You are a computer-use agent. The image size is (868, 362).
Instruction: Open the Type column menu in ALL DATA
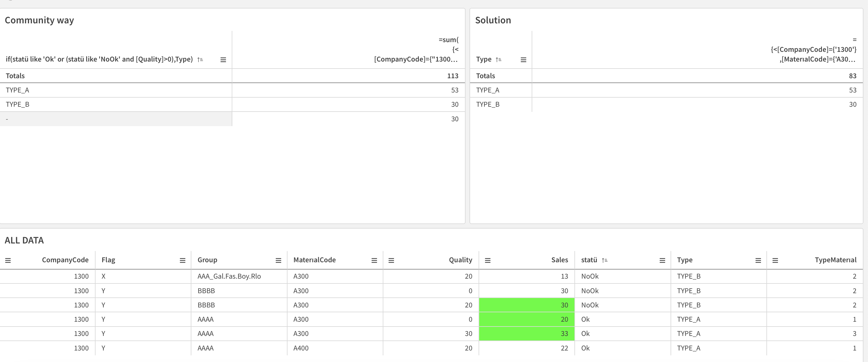point(758,260)
